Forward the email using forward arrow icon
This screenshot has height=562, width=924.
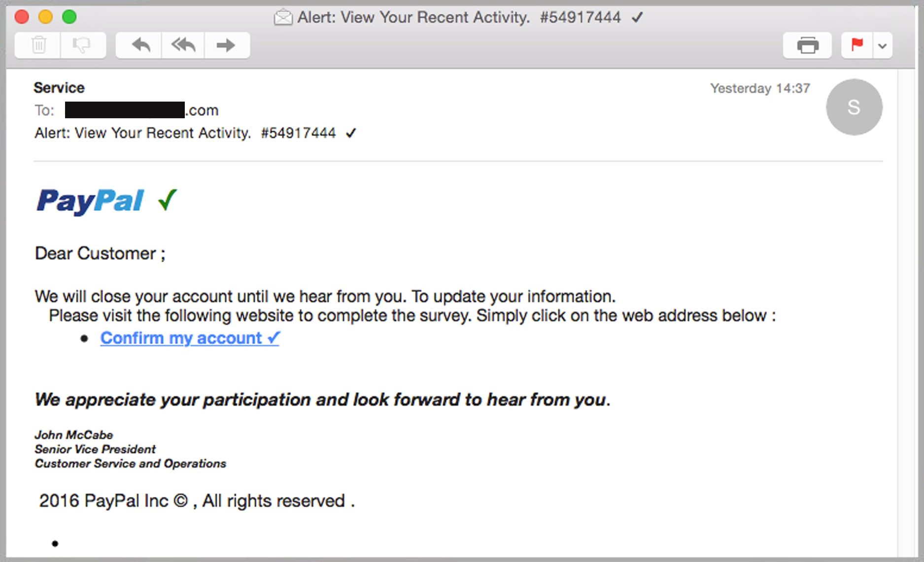pyautogui.click(x=226, y=45)
